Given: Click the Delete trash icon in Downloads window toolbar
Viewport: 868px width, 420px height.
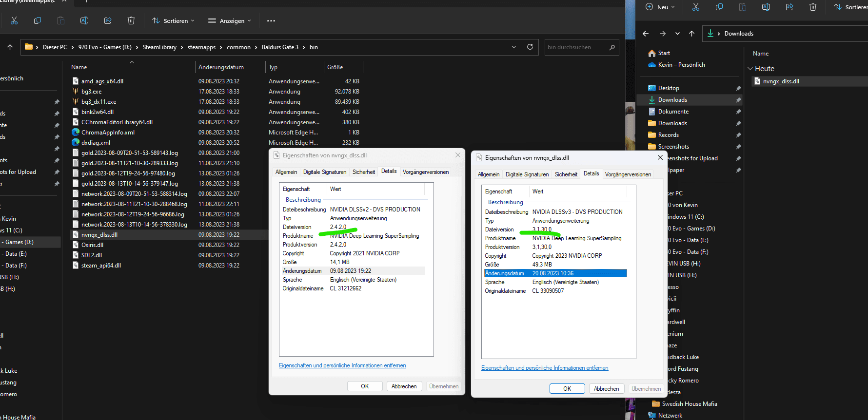Looking at the screenshot, I should tap(813, 7).
